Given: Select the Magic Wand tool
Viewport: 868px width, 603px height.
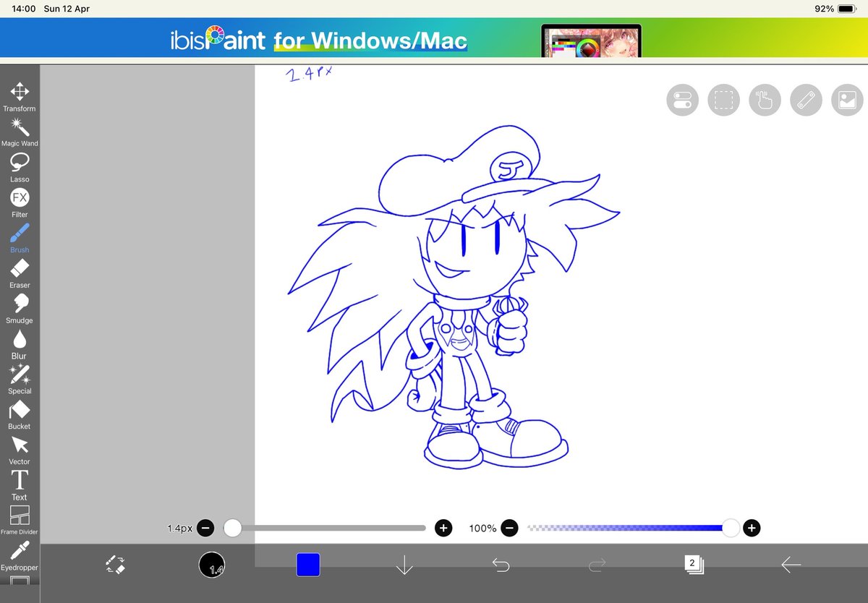Looking at the screenshot, I should click(x=20, y=132).
